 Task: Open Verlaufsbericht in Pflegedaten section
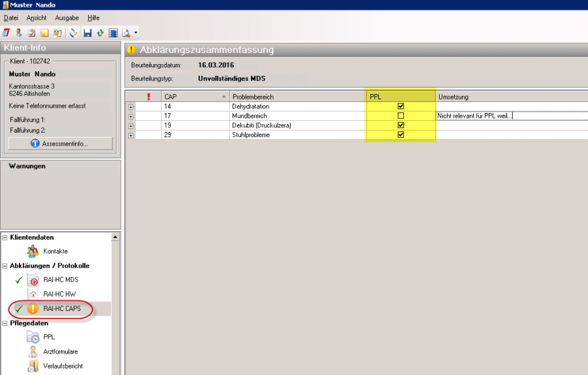63,366
